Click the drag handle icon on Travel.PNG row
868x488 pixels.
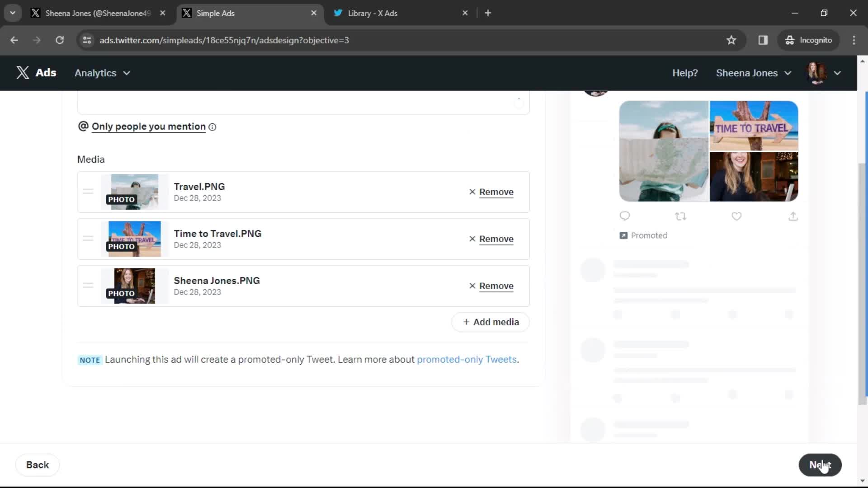point(88,191)
